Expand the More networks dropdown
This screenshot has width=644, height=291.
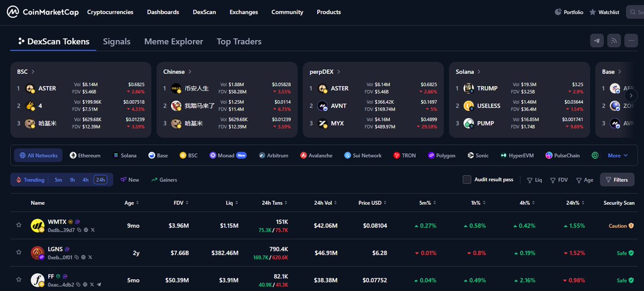click(618, 155)
